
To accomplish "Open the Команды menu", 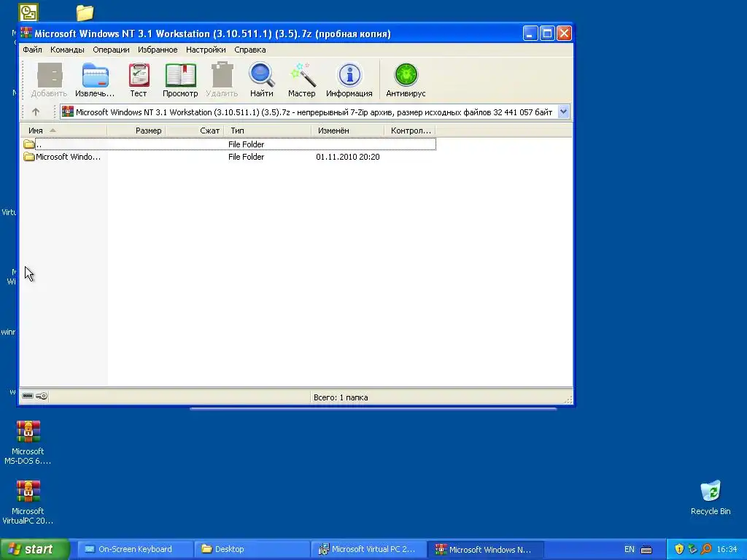I will (67, 50).
